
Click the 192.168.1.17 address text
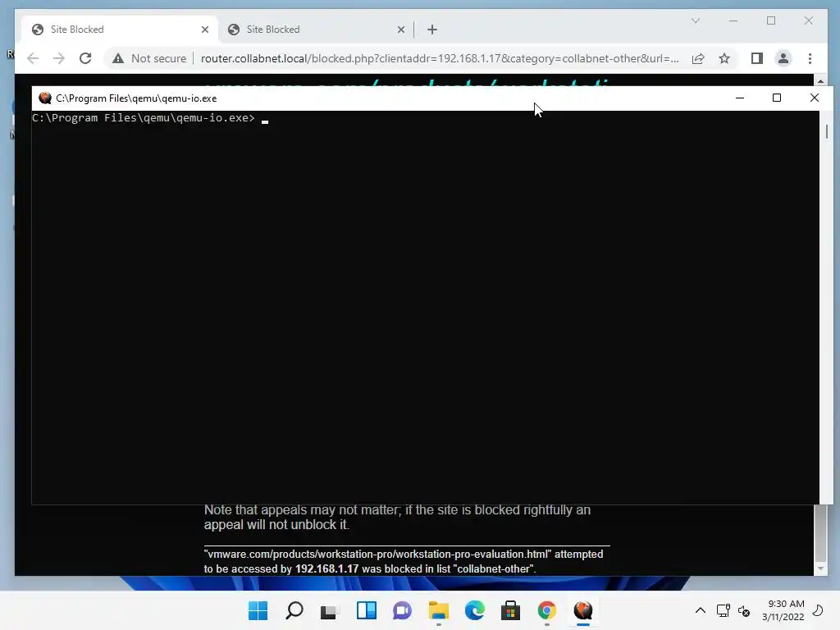(x=326, y=569)
